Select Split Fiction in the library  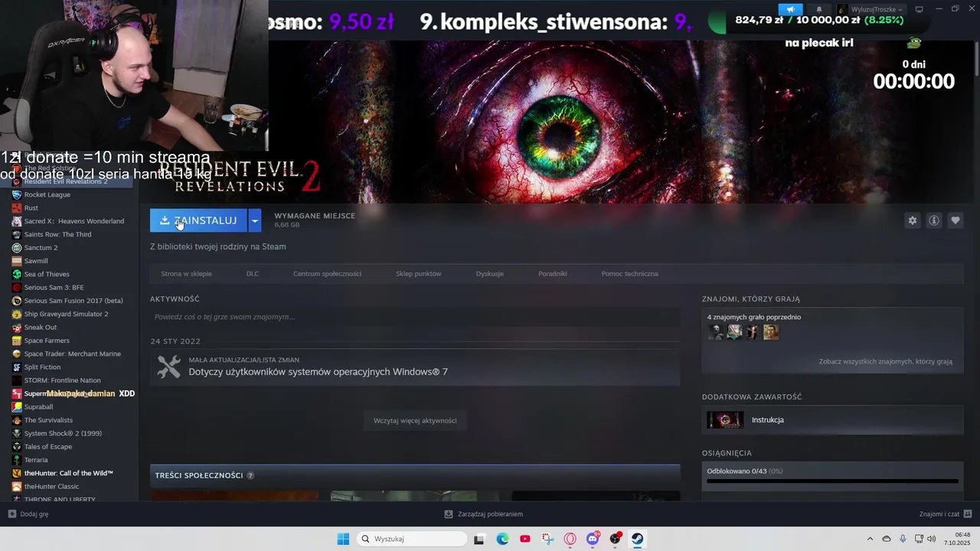click(x=42, y=367)
